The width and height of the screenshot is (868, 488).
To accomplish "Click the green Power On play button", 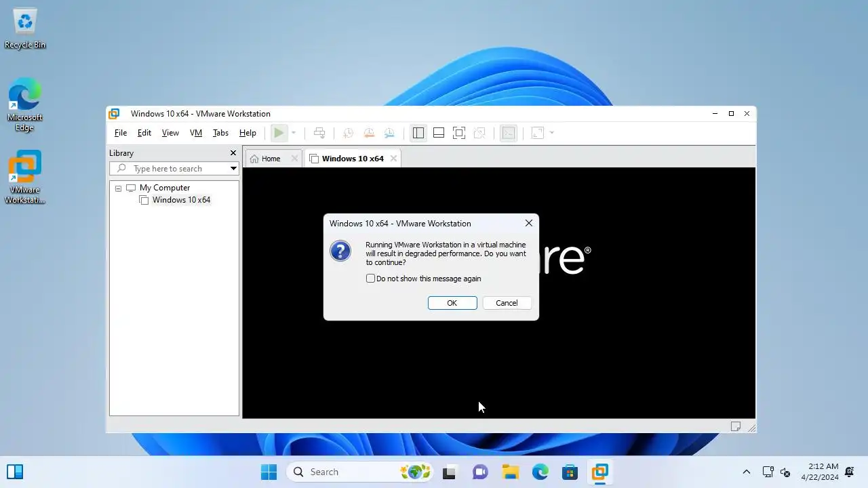I will (279, 133).
